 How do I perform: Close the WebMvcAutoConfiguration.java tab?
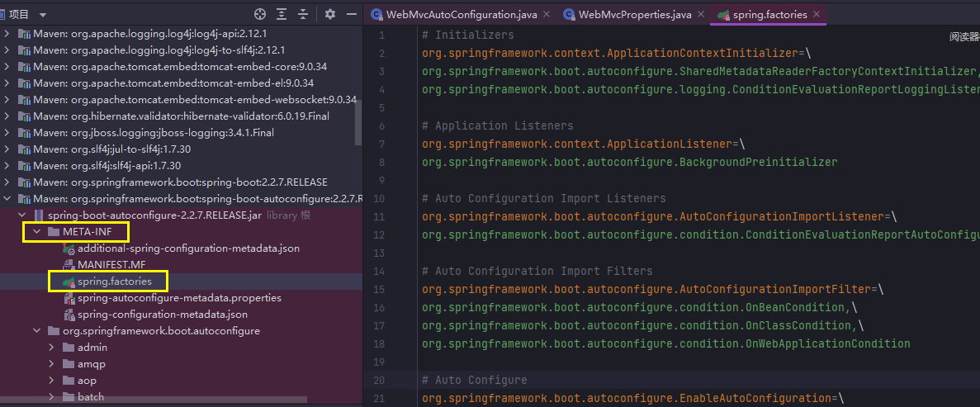click(547, 14)
